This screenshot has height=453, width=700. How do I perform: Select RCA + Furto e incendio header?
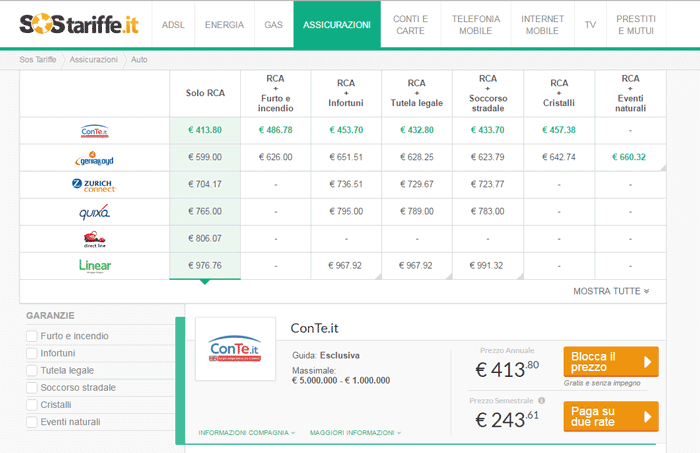tap(275, 93)
